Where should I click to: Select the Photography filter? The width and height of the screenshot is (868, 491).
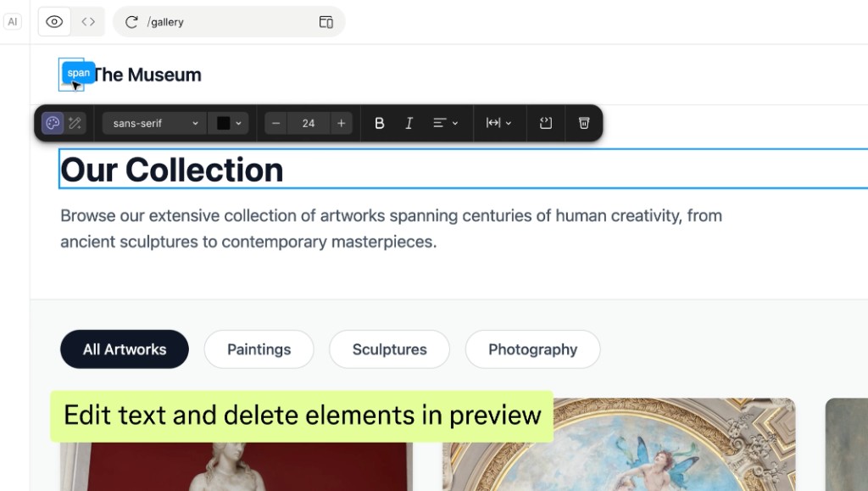pyautogui.click(x=532, y=349)
